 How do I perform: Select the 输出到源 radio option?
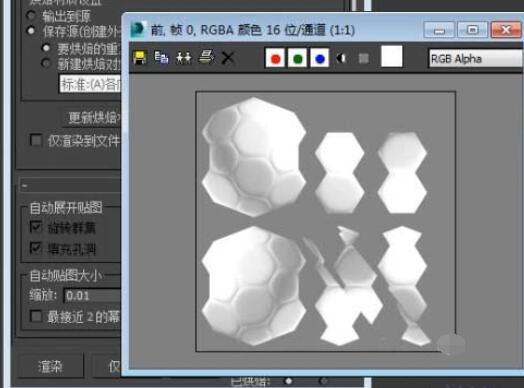31,15
